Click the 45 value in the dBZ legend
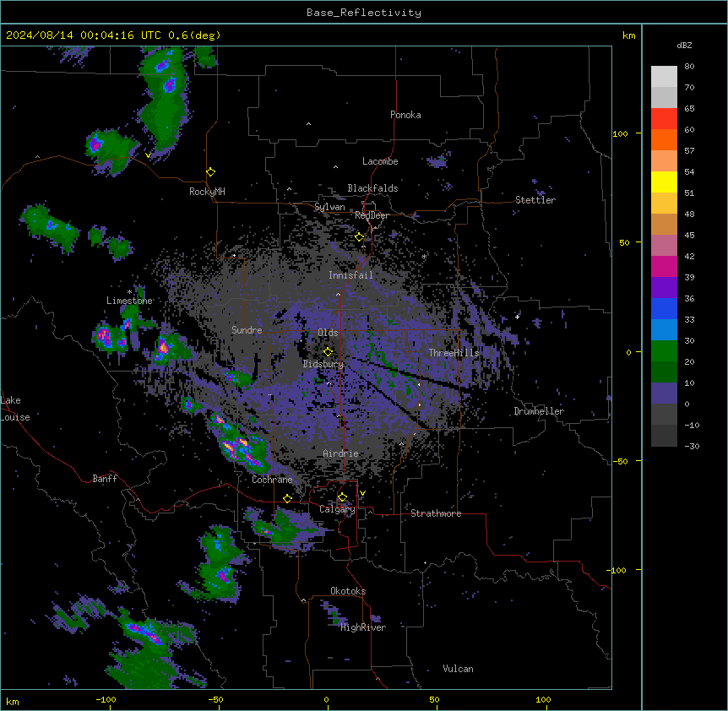 click(689, 236)
